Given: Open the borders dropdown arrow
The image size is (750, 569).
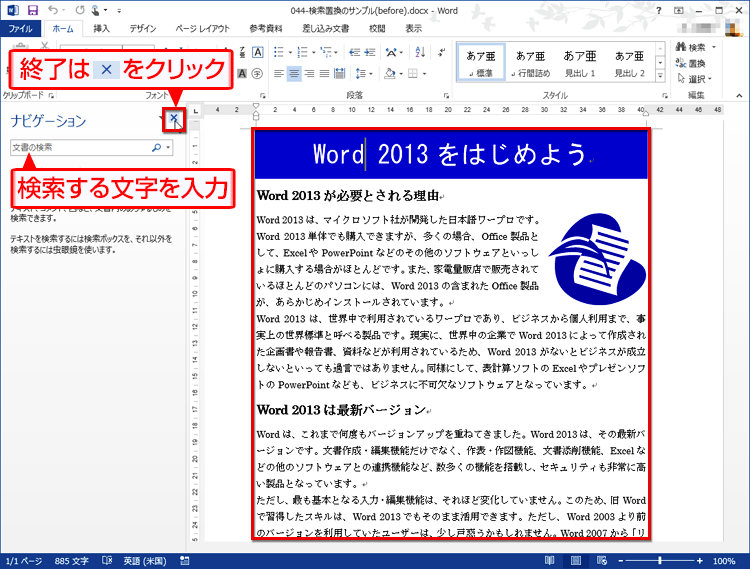Looking at the screenshot, I should (424, 74).
